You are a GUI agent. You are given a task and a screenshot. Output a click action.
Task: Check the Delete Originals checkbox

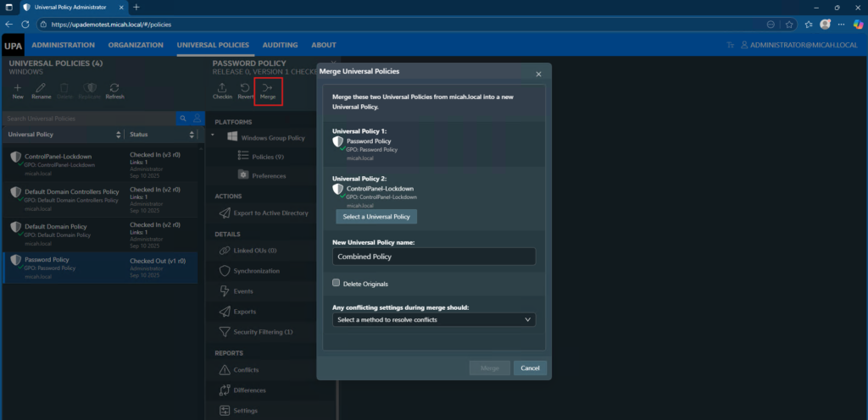pyautogui.click(x=337, y=283)
